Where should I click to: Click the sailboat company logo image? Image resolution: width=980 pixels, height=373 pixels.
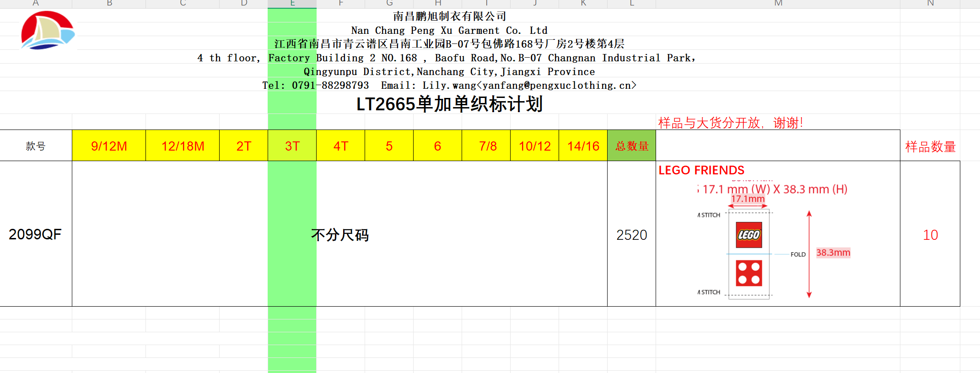[x=47, y=30]
